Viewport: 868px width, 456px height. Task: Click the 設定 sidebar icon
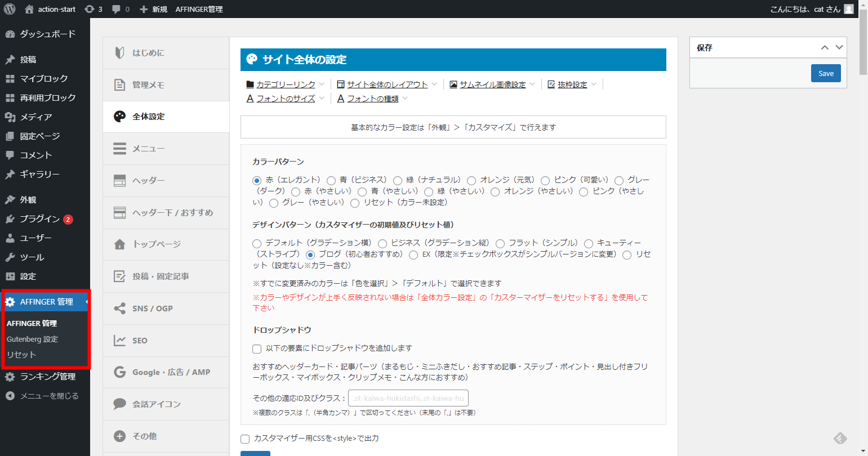pos(10,276)
